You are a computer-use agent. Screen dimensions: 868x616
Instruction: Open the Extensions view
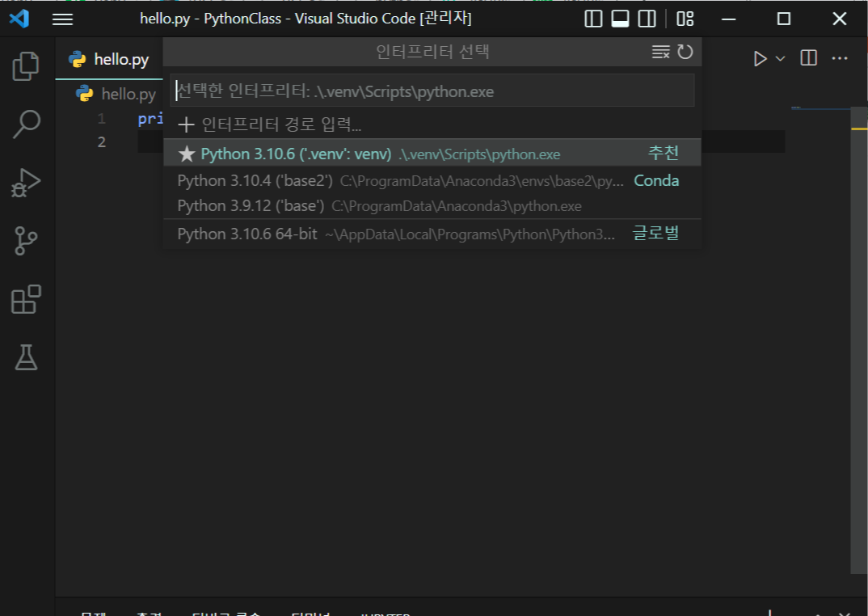pos(26,299)
